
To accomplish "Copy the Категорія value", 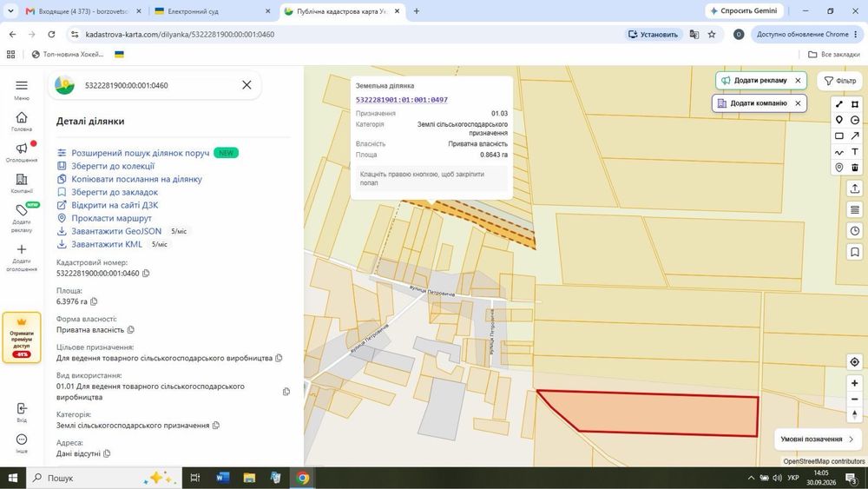I will (216, 426).
